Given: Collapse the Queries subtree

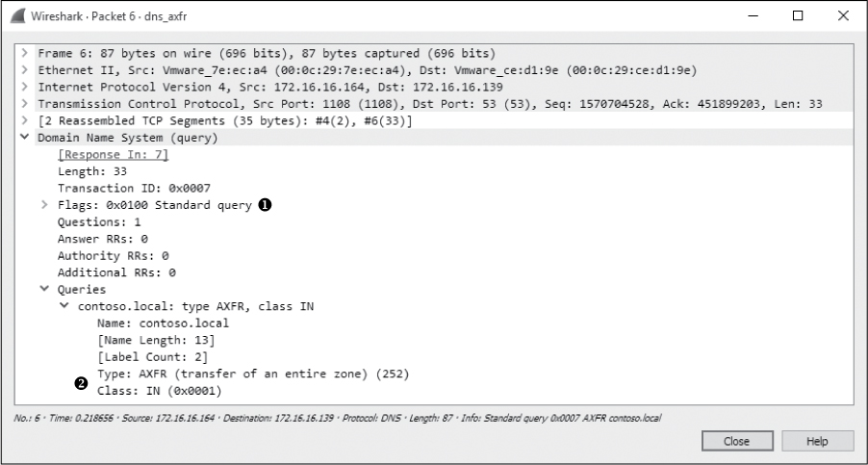Looking at the screenshot, I should click(x=44, y=289).
